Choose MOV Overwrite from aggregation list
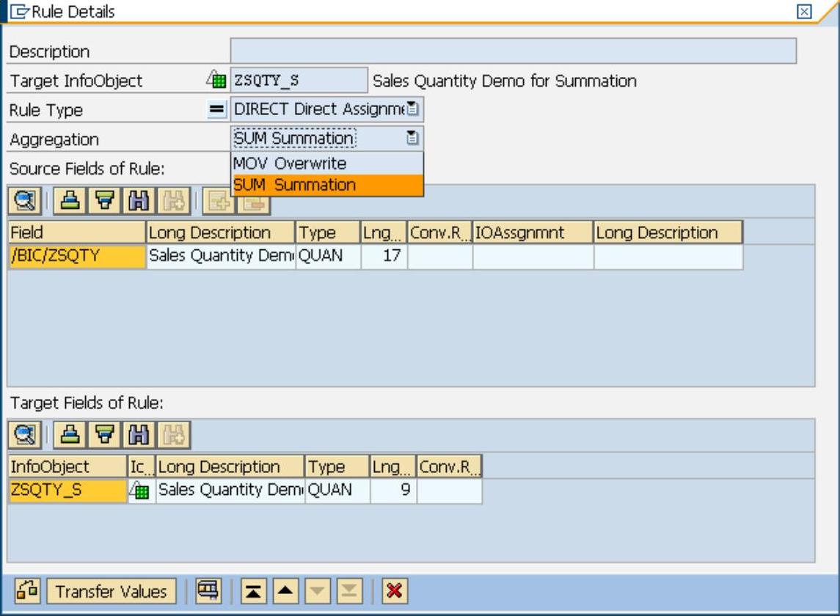The image size is (840, 616). [326, 164]
